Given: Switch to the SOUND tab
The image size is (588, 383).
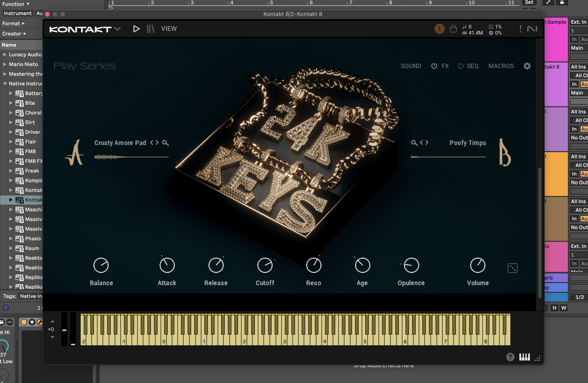Looking at the screenshot, I should [411, 66].
